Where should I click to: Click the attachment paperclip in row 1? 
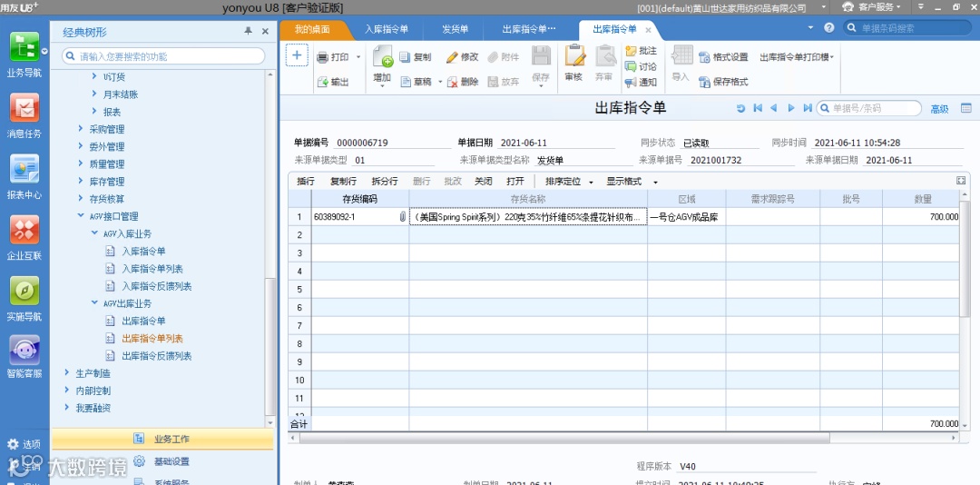(x=402, y=217)
